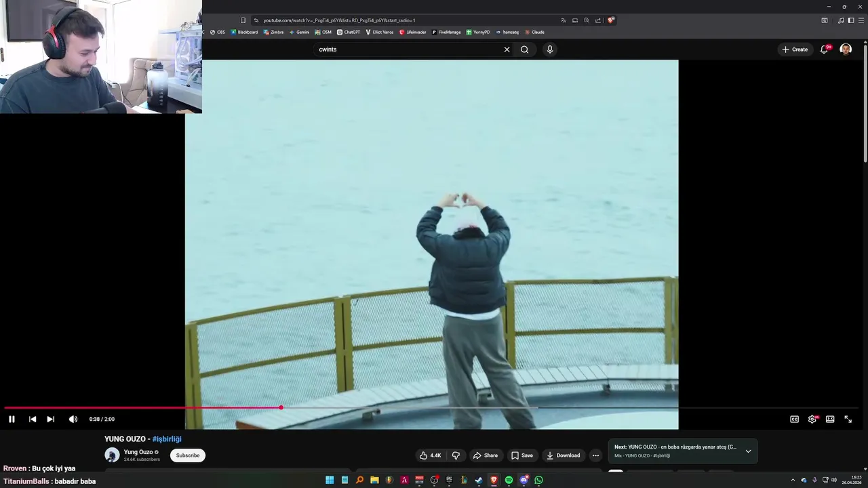Open the Yung Ouzo channel name link

(x=138, y=452)
